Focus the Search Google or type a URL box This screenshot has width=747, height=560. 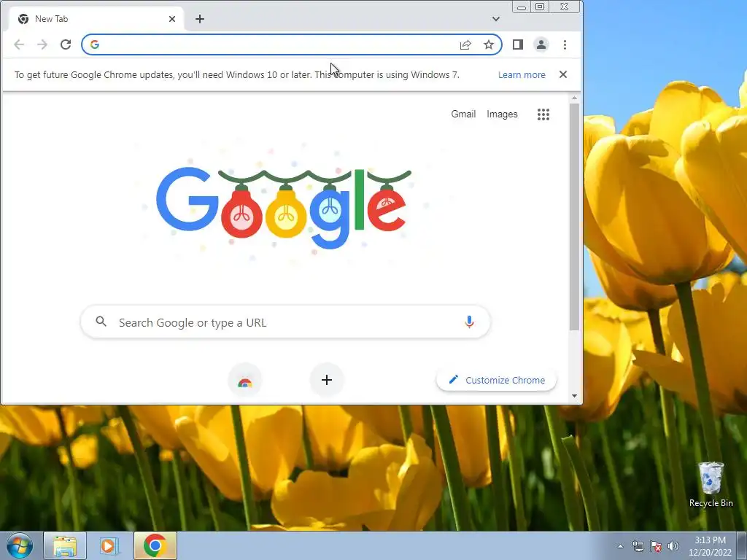[285, 322]
